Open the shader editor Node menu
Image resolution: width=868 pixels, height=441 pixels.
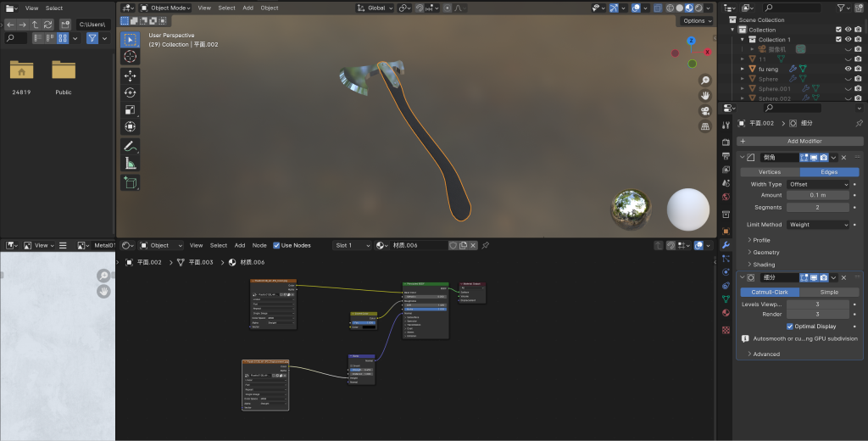pyautogui.click(x=259, y=245)
